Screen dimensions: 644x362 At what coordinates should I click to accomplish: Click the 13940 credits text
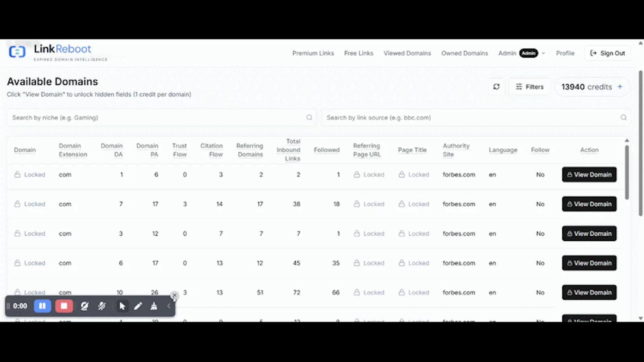point(586,87)
